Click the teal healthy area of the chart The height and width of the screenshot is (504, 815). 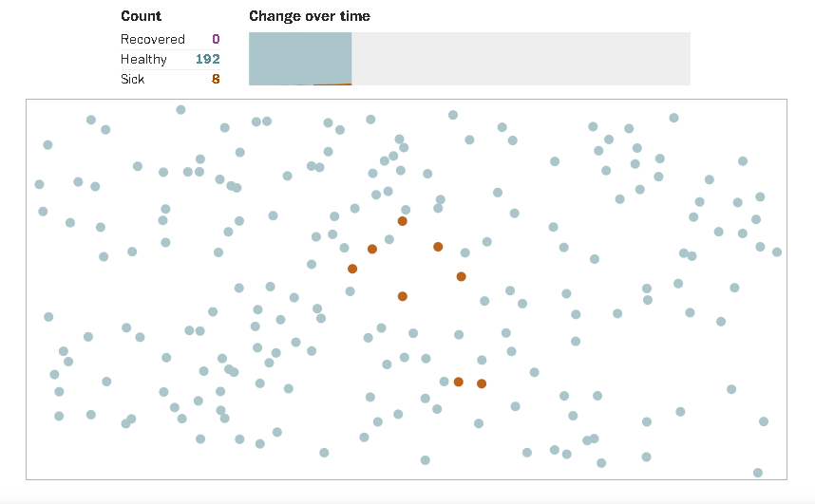pos(299,57)
